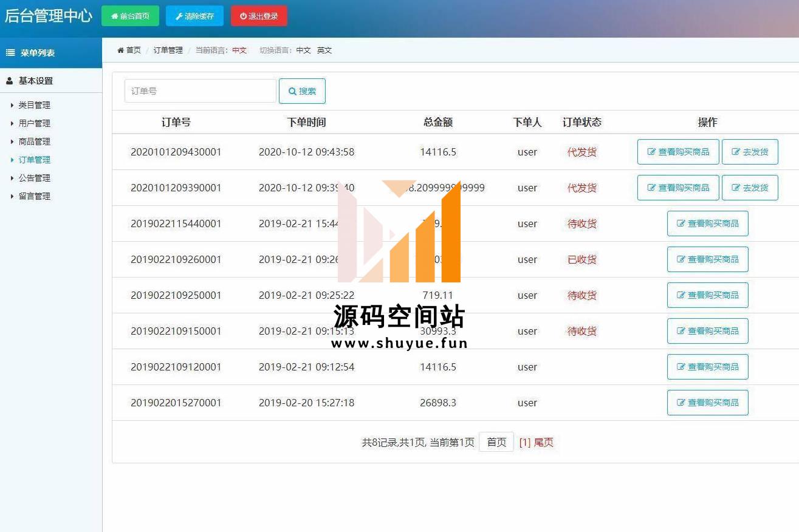The width and height of the screenshot is (799, 532).
Task: Focus the 订单号 search input field
Action: [201, 91]
